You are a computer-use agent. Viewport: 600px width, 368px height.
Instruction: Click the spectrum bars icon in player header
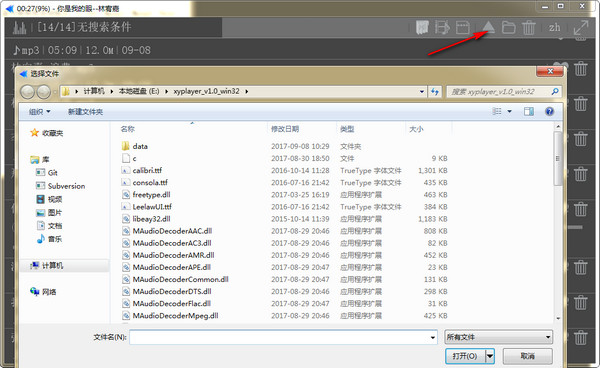pos(20,28)
